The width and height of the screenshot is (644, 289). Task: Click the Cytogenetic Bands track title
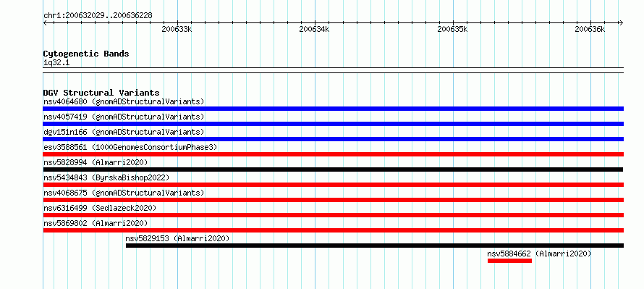pos(86,54)
